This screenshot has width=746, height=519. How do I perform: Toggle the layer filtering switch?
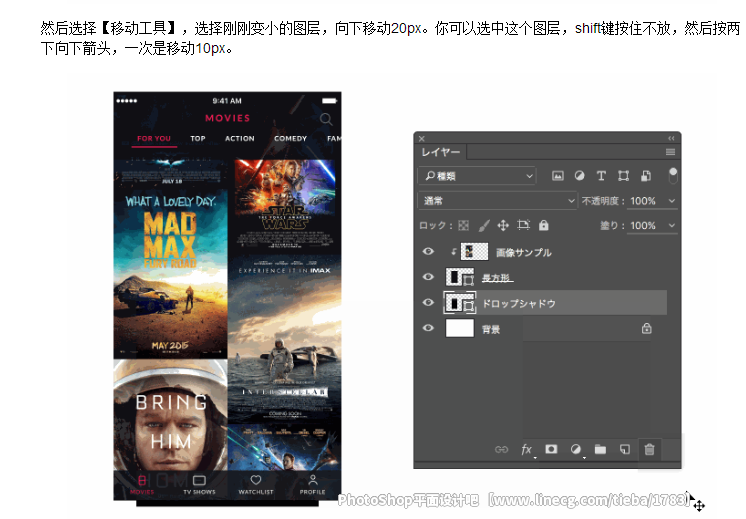pos(673,176)
